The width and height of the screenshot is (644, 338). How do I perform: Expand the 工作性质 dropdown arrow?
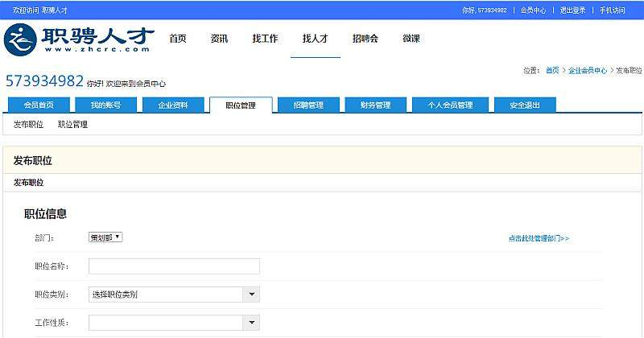click(252, 323)
